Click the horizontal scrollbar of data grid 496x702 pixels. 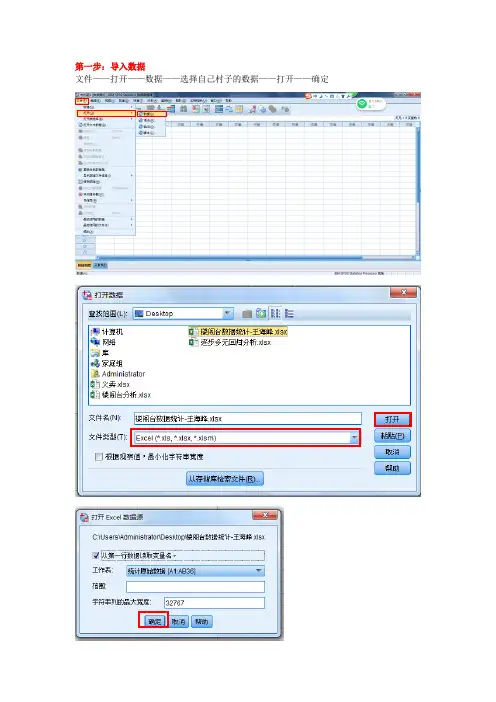tap(255, 257)
